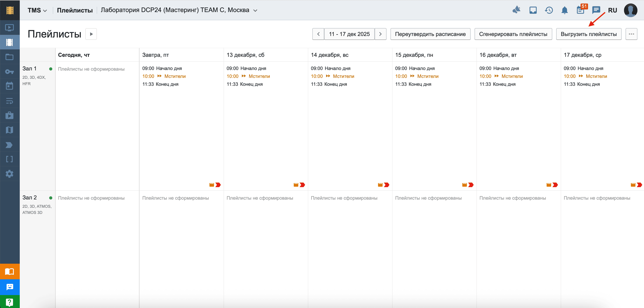Expand the TMS dropdown menu
The width and height of the screenshot is (644, 308).
pos(37,10)
